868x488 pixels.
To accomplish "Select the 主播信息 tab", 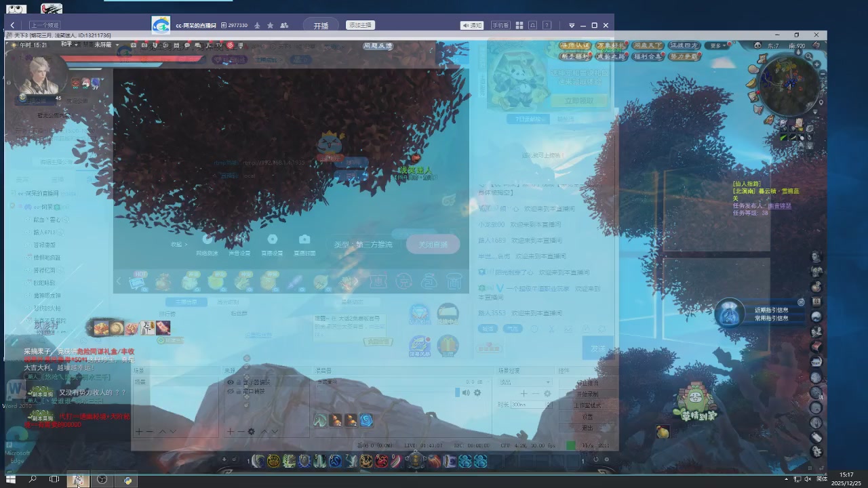I will [x=186, y=302].
